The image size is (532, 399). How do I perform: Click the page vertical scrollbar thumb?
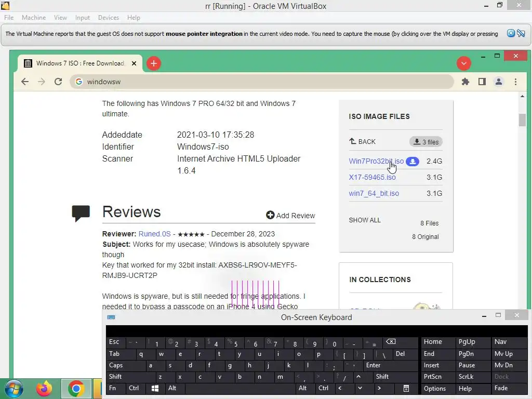[522, 120]
